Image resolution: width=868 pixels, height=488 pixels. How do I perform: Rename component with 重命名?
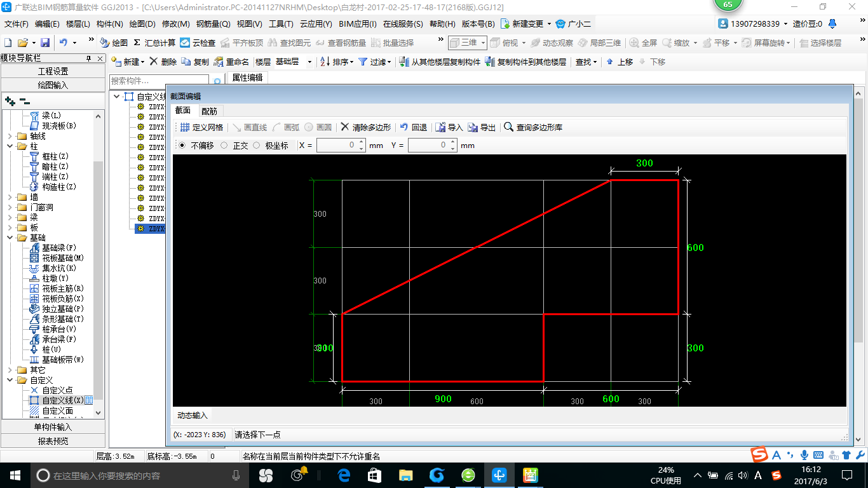(x=231, y=62)
